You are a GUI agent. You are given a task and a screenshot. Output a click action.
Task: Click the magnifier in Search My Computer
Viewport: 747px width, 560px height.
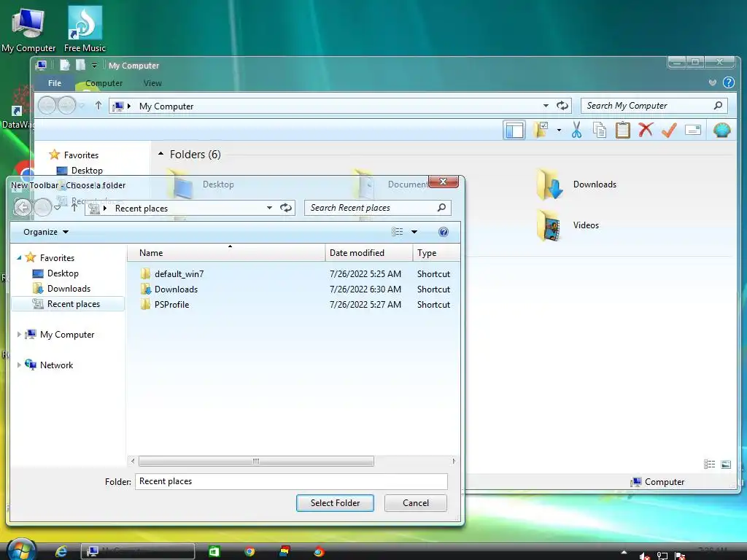click(718, 106)
